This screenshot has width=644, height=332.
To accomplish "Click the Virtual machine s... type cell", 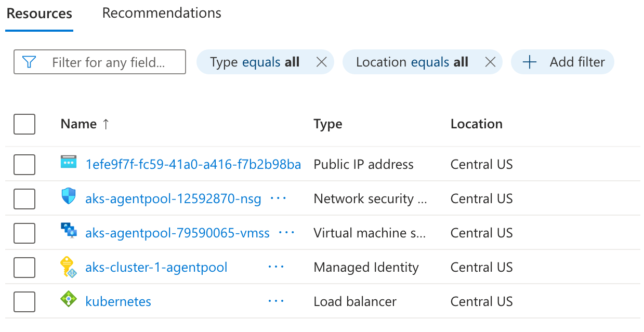I will tap(370, 233).
